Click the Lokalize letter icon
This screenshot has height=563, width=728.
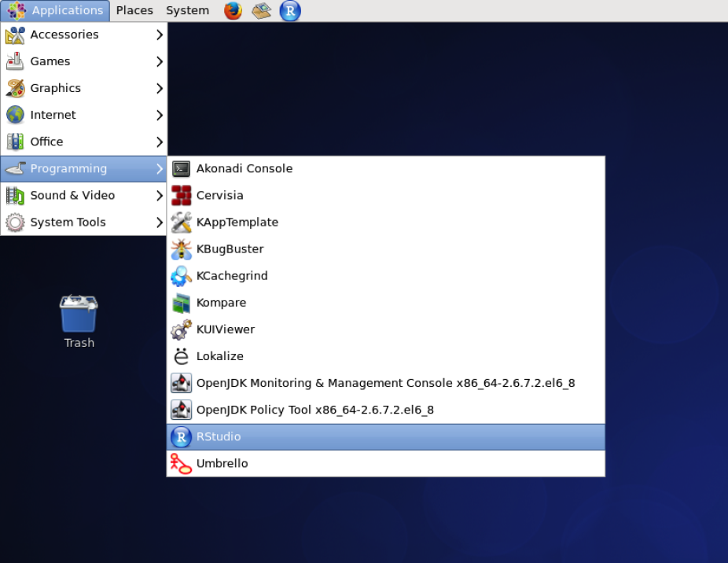pos(181,356)
